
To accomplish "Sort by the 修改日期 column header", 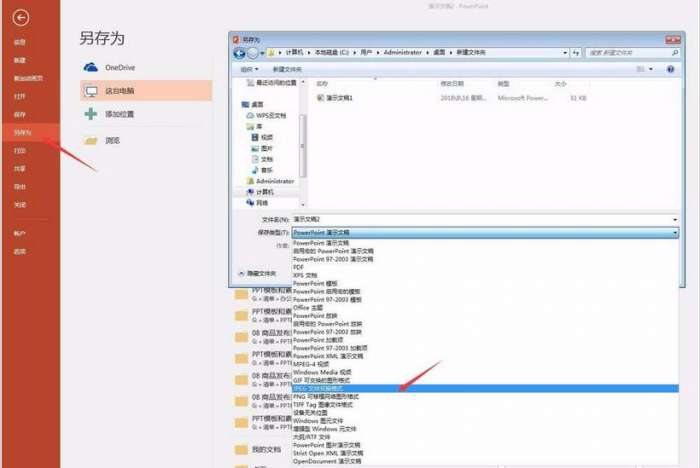I will (452, 84).
